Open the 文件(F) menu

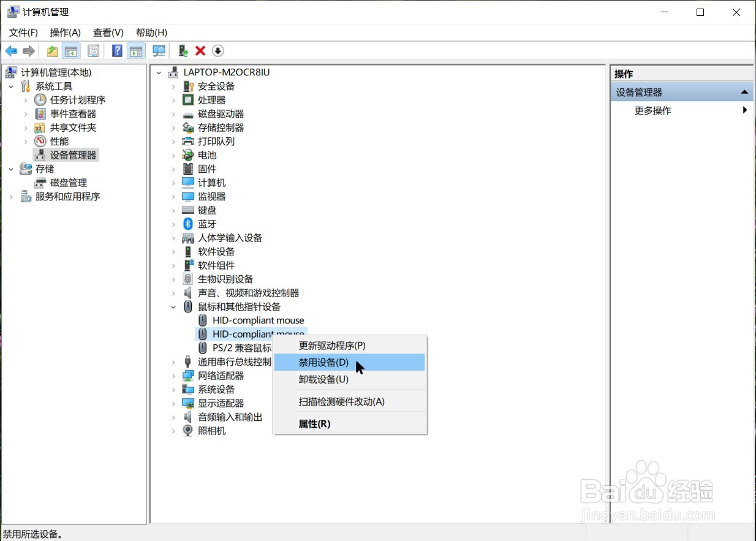[23, 32]
